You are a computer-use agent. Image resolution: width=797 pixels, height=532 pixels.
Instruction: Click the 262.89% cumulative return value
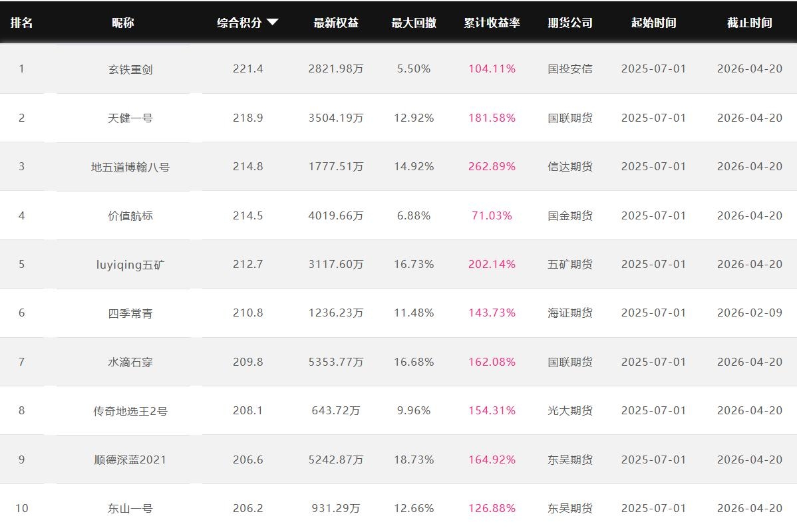click(492, 167)
